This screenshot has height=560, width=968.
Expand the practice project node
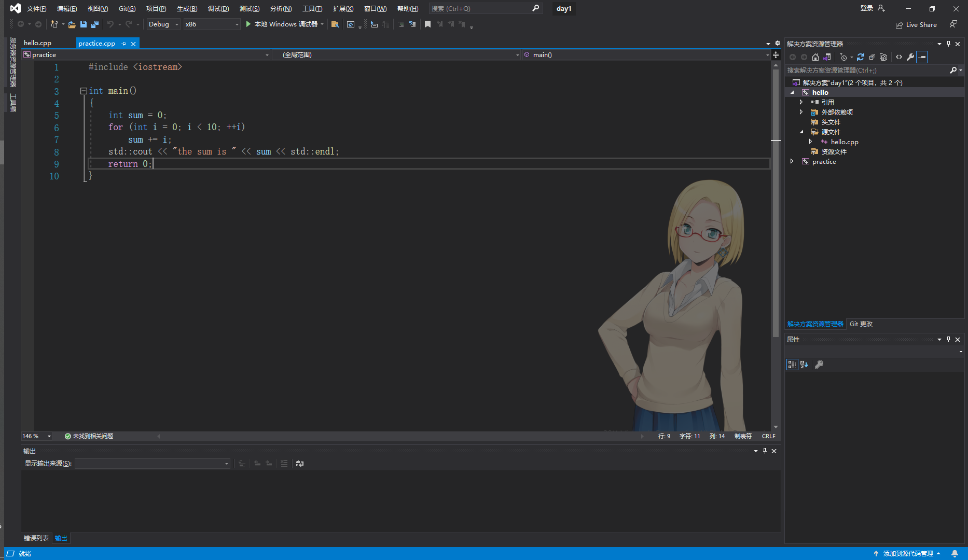pyautogui.click(x=792, y=162)
